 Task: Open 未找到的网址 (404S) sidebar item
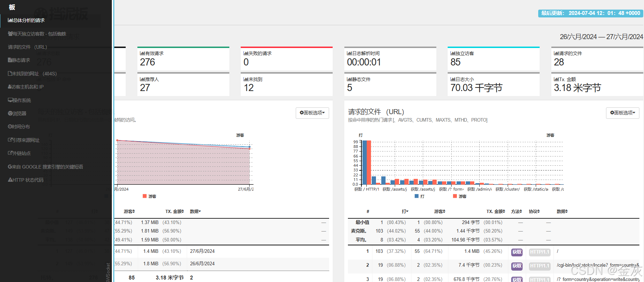(32, 74)
